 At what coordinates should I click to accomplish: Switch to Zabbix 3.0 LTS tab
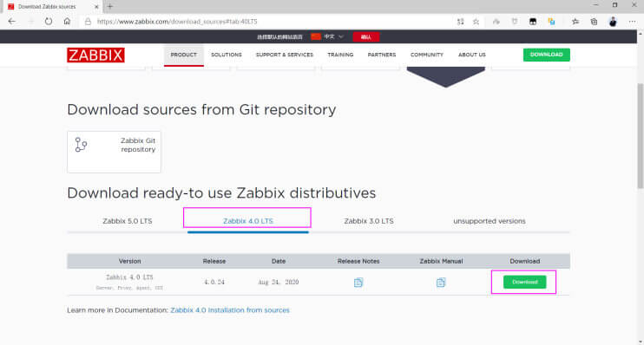[369, 221]
